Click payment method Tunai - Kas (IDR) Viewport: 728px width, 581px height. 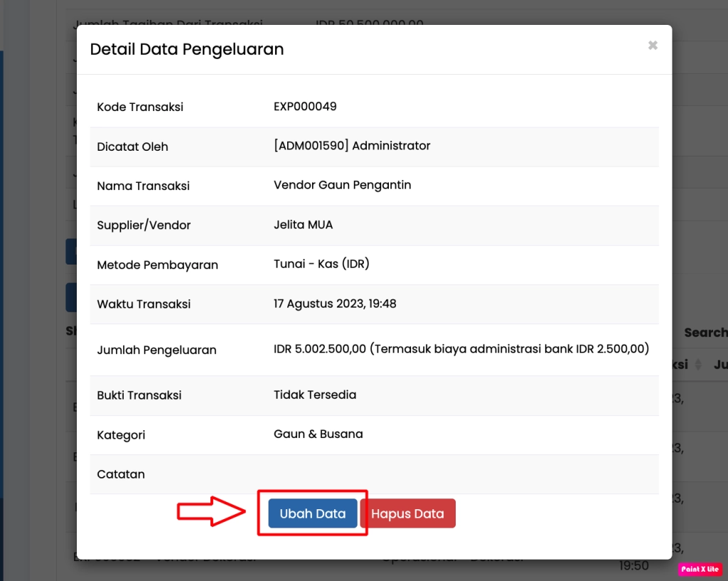click(x=321, y=264)
